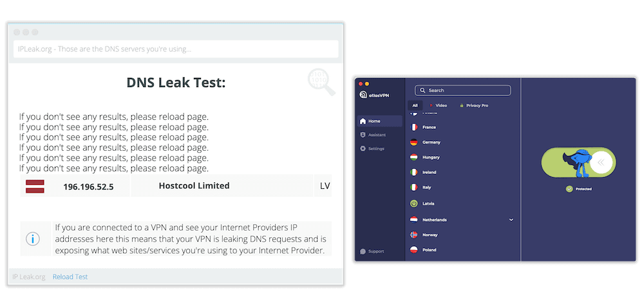
Task: Click the browser address bar
Action: [176, 49]
